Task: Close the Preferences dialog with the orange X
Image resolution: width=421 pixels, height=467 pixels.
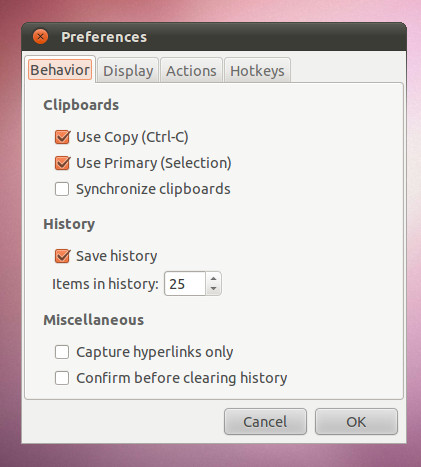Action: tap(41, 37)
